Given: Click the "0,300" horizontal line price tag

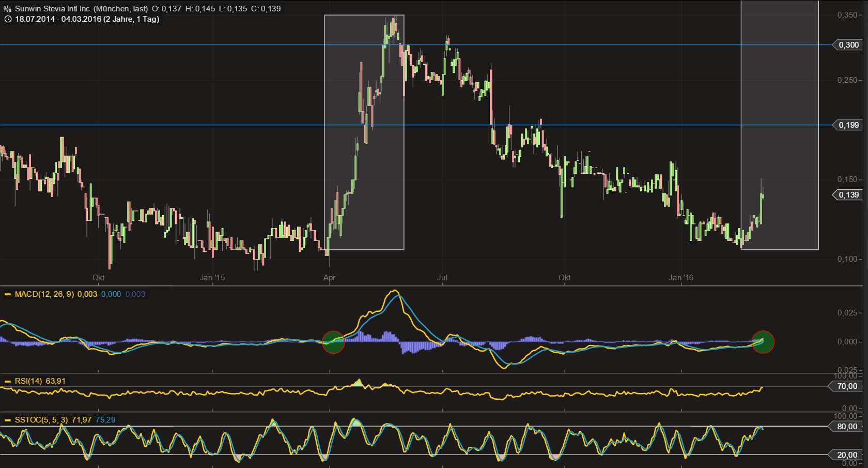Looking at the screenshot, I should [848, 45].
